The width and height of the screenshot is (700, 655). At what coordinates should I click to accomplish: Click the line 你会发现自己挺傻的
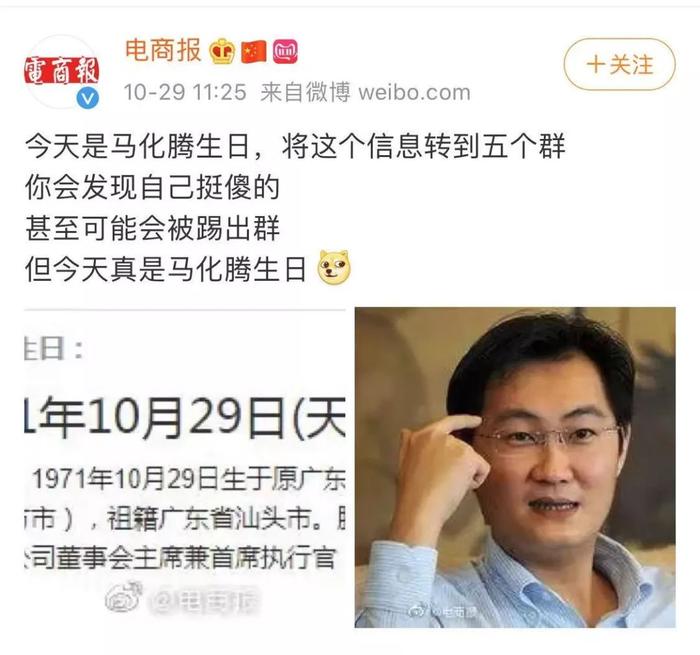(x=152, y=187)
